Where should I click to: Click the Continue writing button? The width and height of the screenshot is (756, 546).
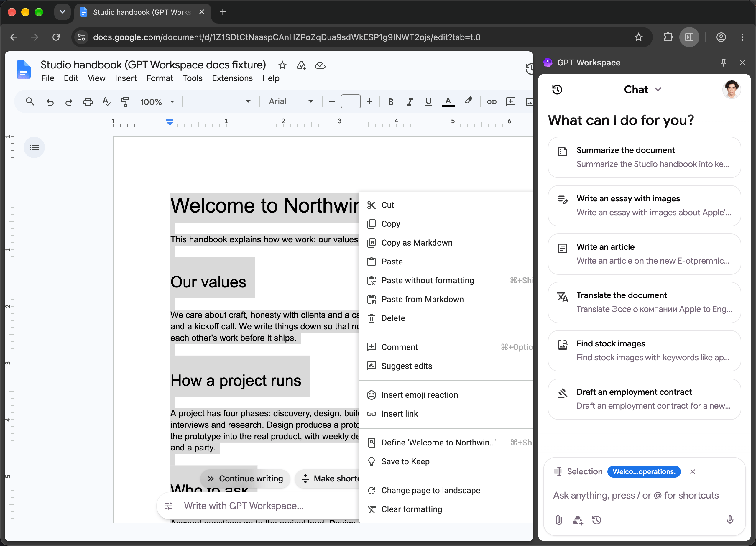(x=245, y=478)
